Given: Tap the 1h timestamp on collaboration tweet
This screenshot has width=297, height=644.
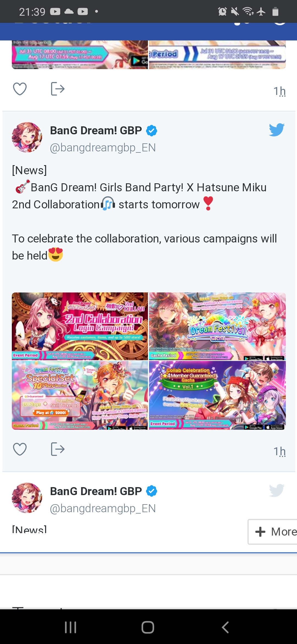Looking at the screenshot, I should point(280,451).
